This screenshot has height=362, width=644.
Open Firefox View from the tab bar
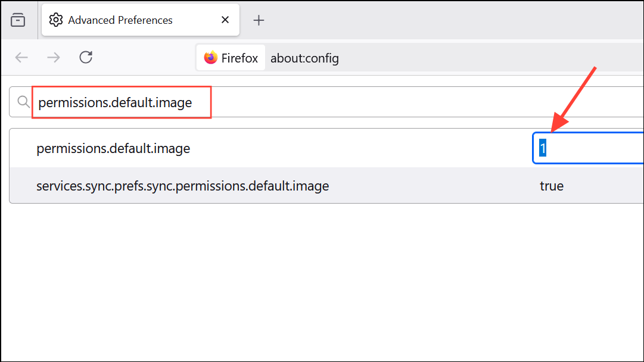(18, 20)
